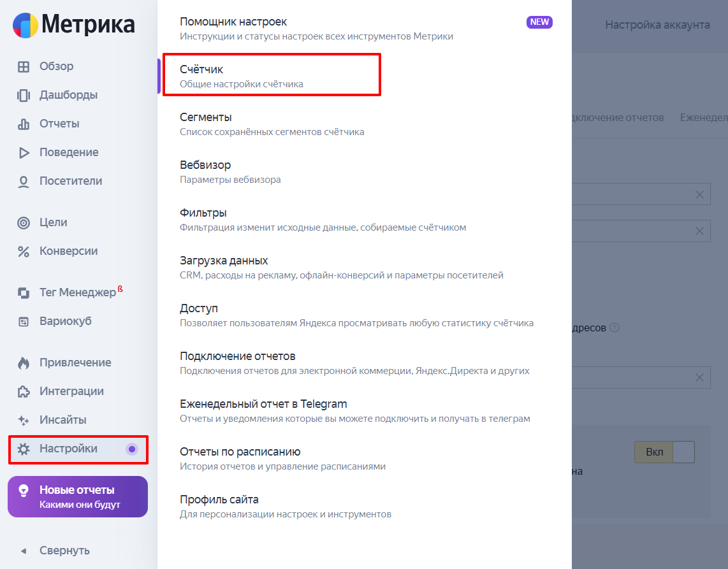Open Помощник настроек menu entry
728x569 pixels.
[x=233, y=22]
